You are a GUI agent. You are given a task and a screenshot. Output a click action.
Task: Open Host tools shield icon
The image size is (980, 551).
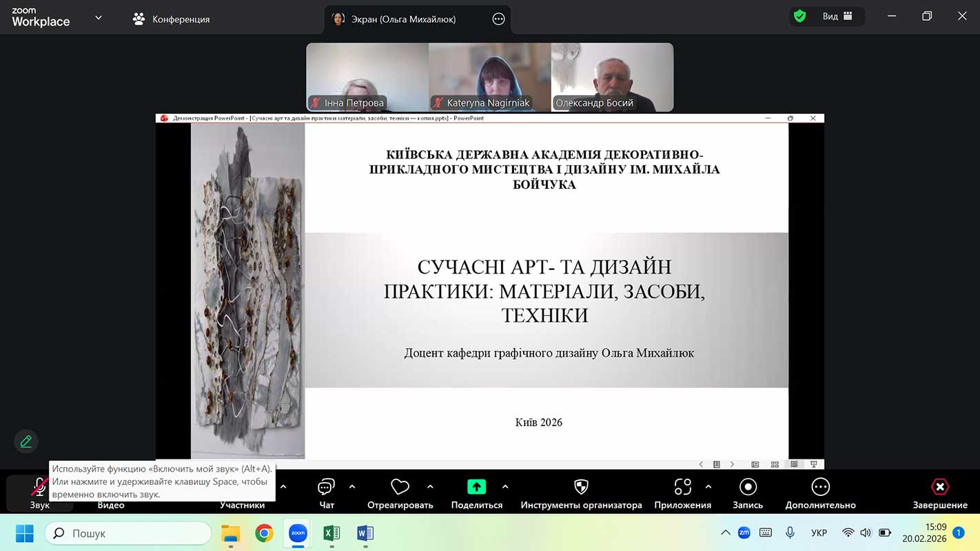coord(581,493)
